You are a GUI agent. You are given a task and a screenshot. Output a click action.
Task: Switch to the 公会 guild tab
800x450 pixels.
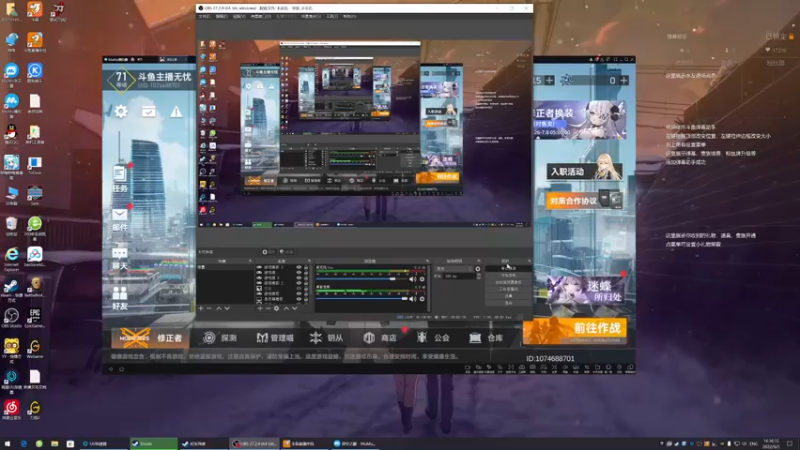[x=433, y=338]
